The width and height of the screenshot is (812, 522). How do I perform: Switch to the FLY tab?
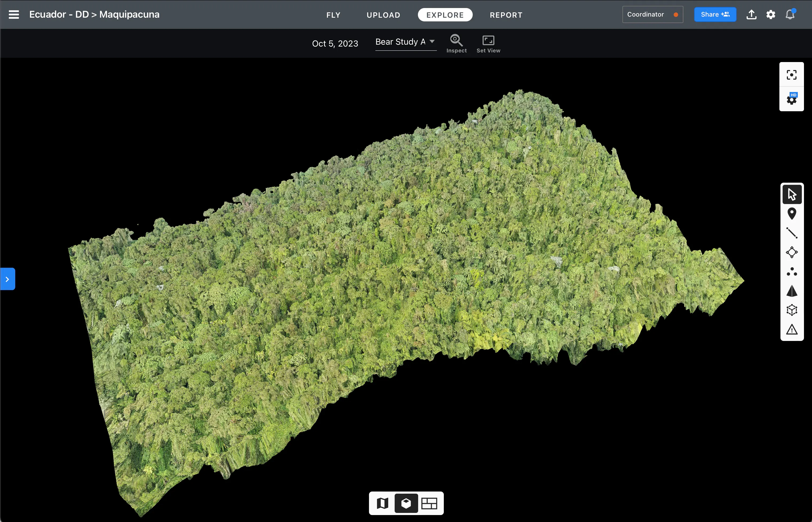(333, 15)
